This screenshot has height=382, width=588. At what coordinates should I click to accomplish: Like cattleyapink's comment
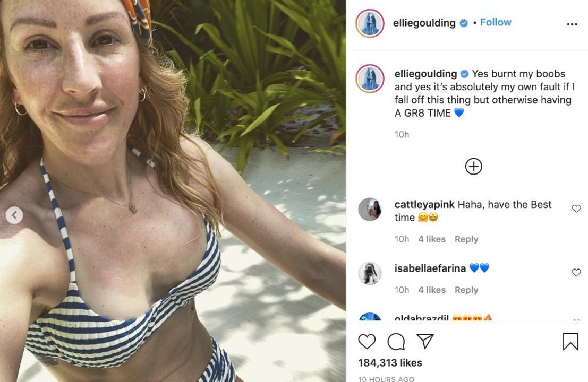[576, 209]
